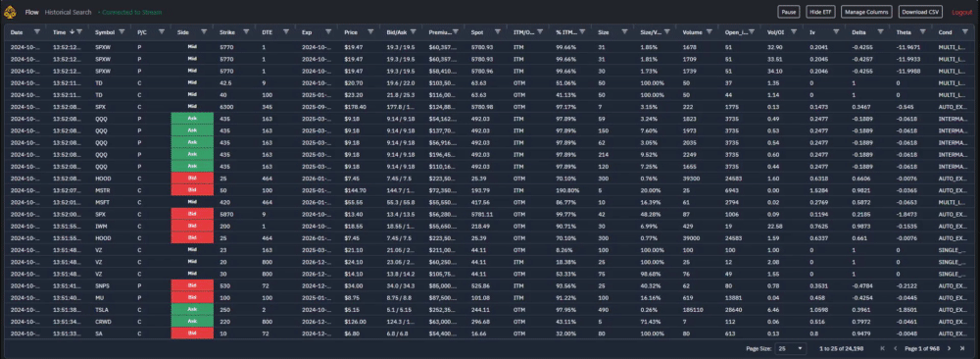Open filter icon on Vol/OI column
This screenshot has height=359, width=980.
pos(793,31)
